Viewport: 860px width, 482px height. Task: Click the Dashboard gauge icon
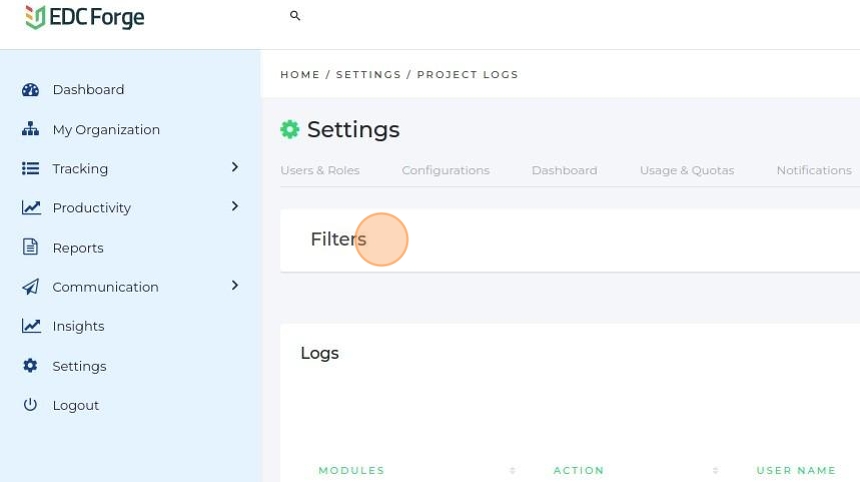[31, 90]
